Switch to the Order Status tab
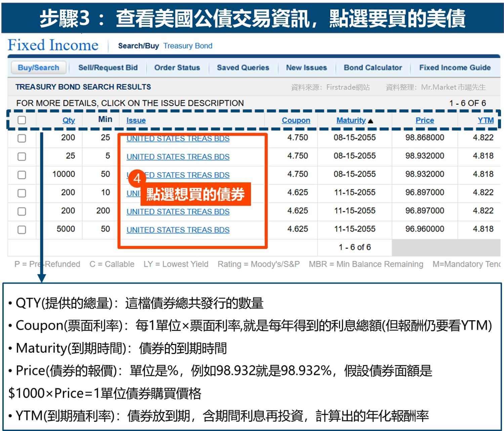This screenshot has width=504, height=431. 177,68
